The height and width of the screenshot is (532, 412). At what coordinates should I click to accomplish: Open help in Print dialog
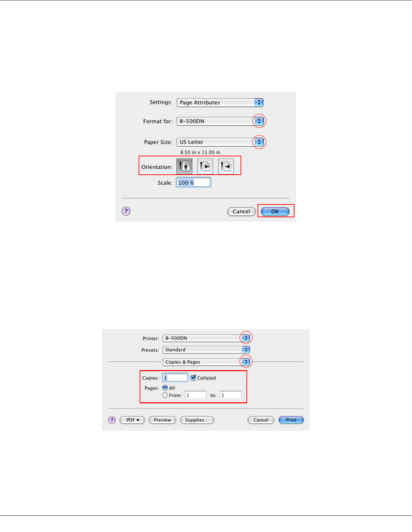(x=112, y=420)
